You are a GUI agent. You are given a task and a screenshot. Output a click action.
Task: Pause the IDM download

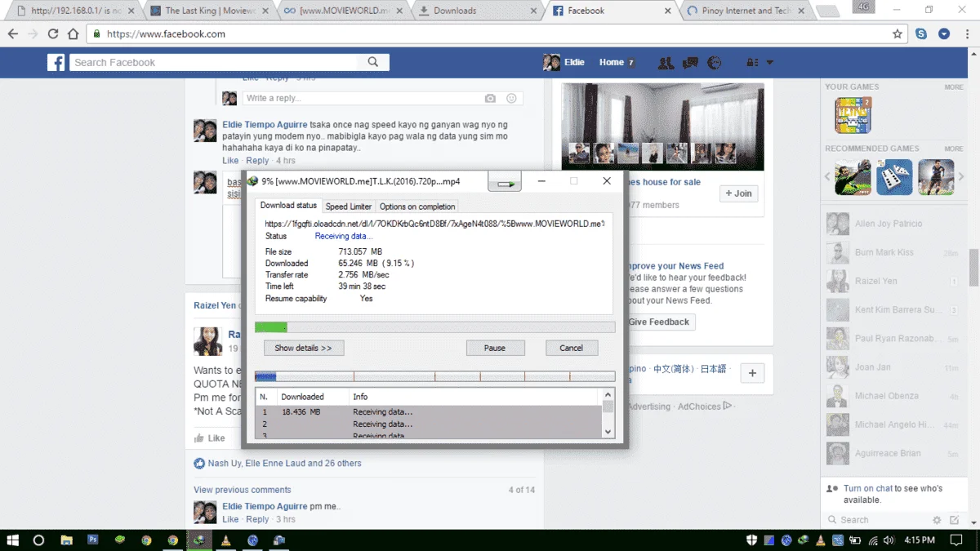click(x=495, y=348)
